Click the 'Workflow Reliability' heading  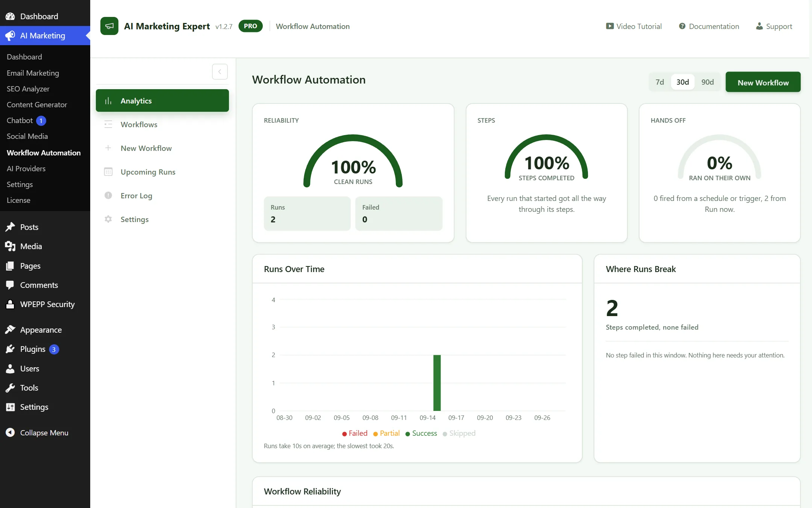click(302, 491)
